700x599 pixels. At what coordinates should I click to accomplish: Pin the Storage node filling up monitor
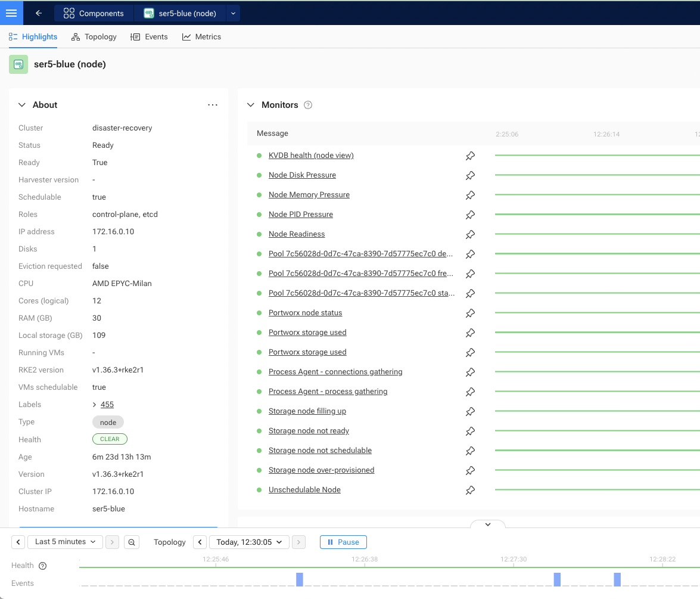pyautogui.click(x=470, y=411)
